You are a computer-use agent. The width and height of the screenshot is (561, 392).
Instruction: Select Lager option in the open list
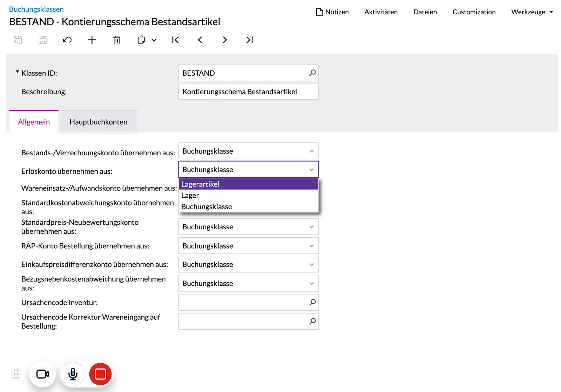coord(248,195)
